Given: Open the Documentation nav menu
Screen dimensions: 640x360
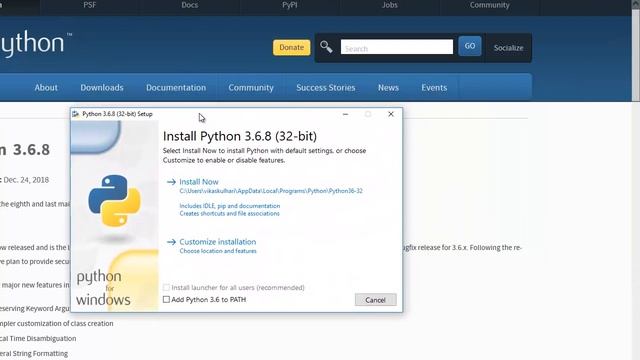Looking at the screenshot, I should (176, 88).
